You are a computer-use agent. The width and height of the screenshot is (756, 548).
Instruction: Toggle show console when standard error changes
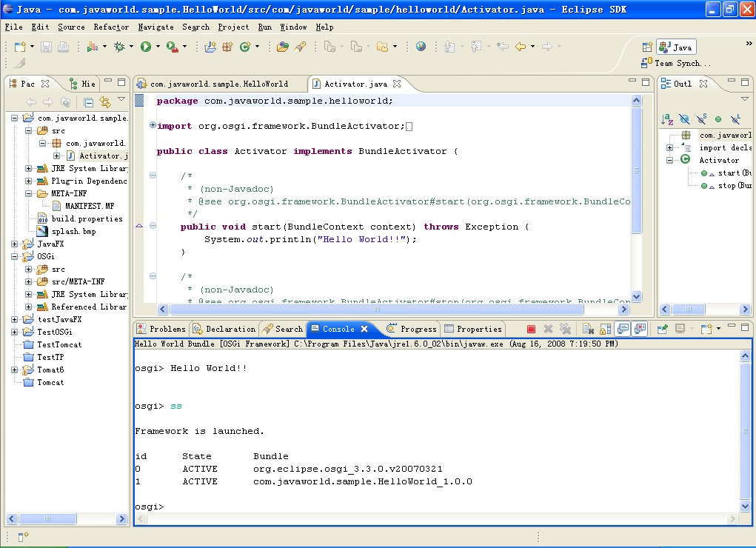click(640, 329)
